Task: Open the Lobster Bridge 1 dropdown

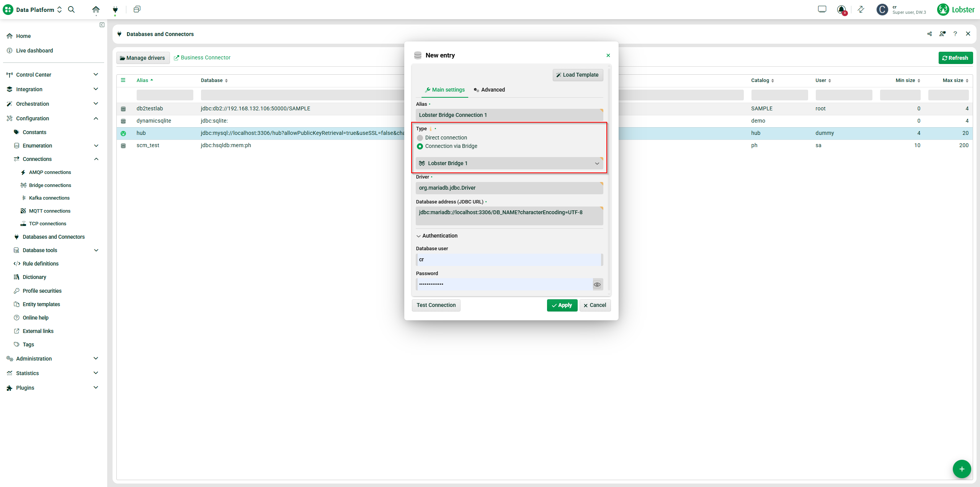Action: click(509, 164)
